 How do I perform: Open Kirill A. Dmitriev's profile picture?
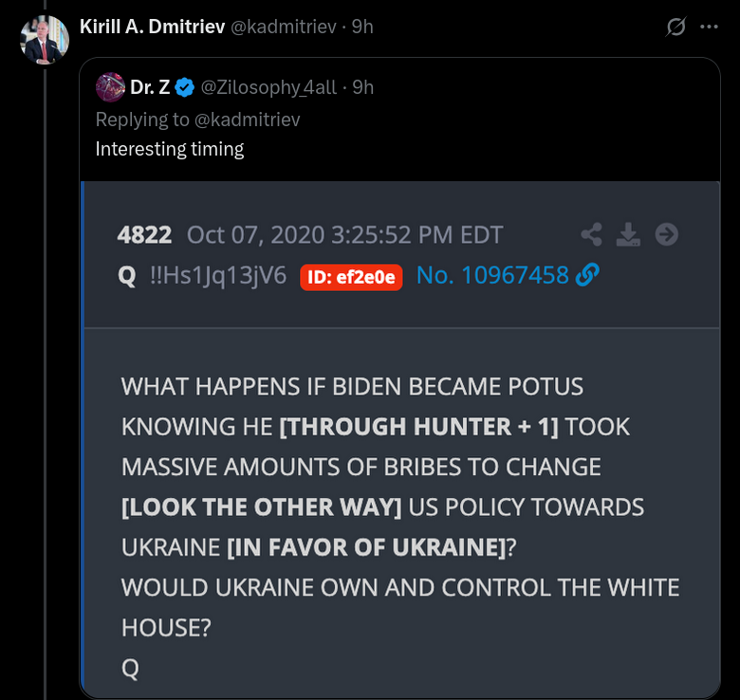coord(45,40)
